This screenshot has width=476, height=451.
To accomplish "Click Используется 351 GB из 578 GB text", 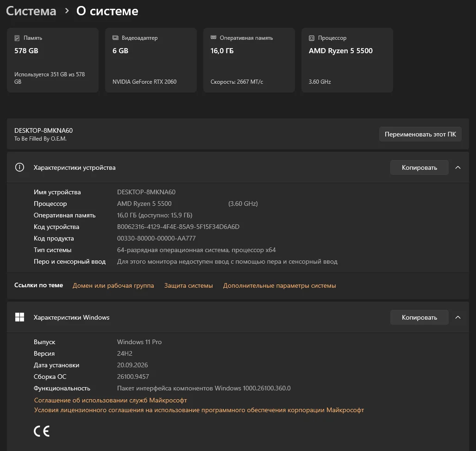I will click(x=50, y=78).
